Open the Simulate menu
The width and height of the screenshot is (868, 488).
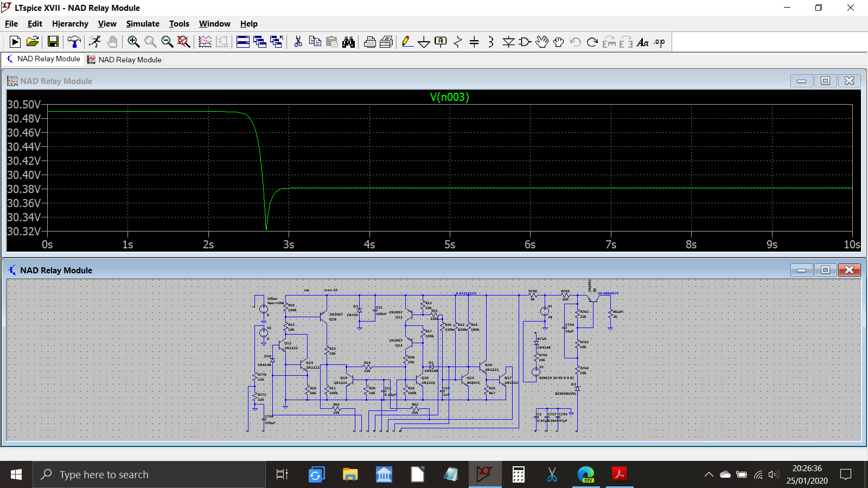click(x=143, y=24)
